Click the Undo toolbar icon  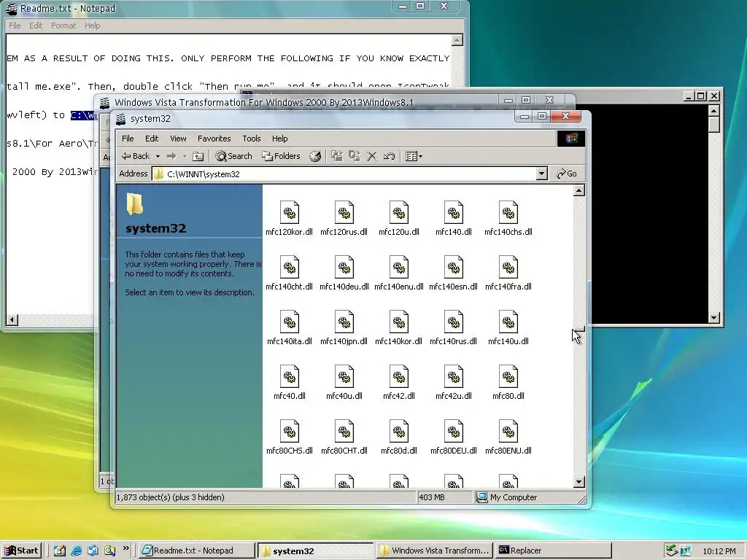click(389, 156)
